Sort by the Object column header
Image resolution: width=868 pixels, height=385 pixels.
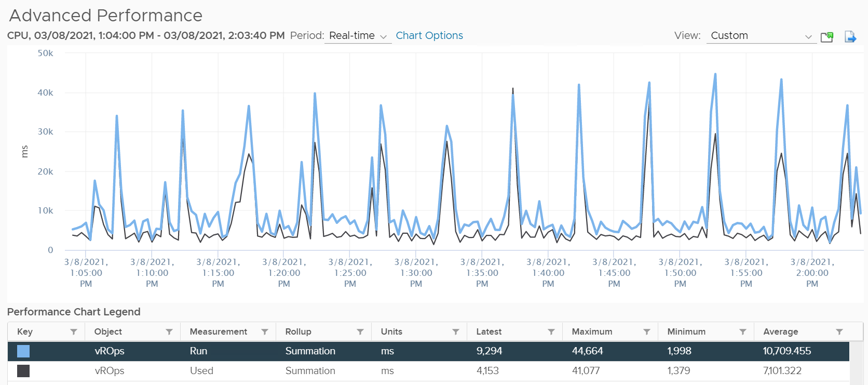[x=108, y=331]
